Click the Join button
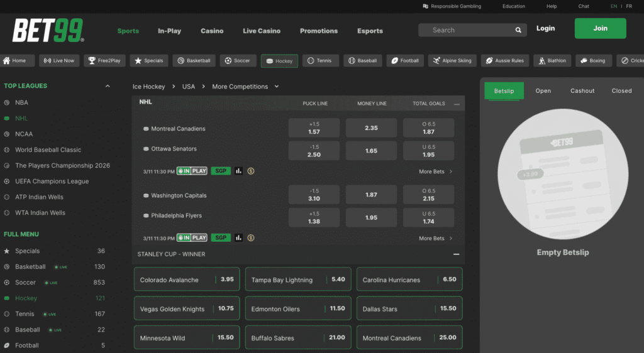The width and height of the screenshot is (644, 353). (600, 28)
